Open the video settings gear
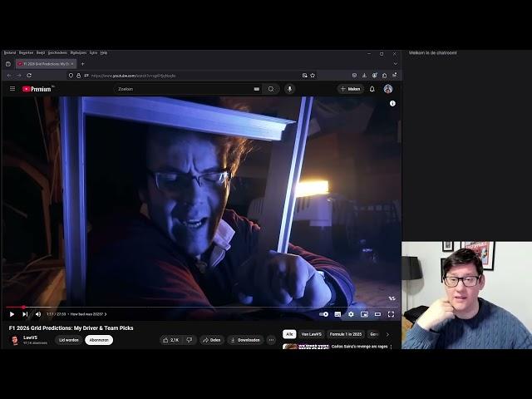The height and width of the screenshot is (399, 532). click(x=351, y=314)
